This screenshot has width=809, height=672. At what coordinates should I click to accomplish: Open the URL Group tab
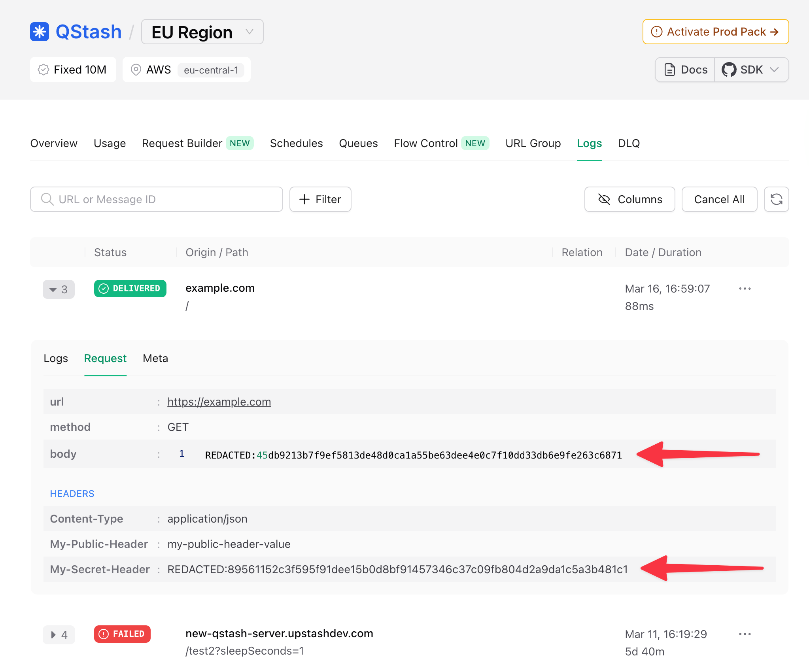coord(533,143)
